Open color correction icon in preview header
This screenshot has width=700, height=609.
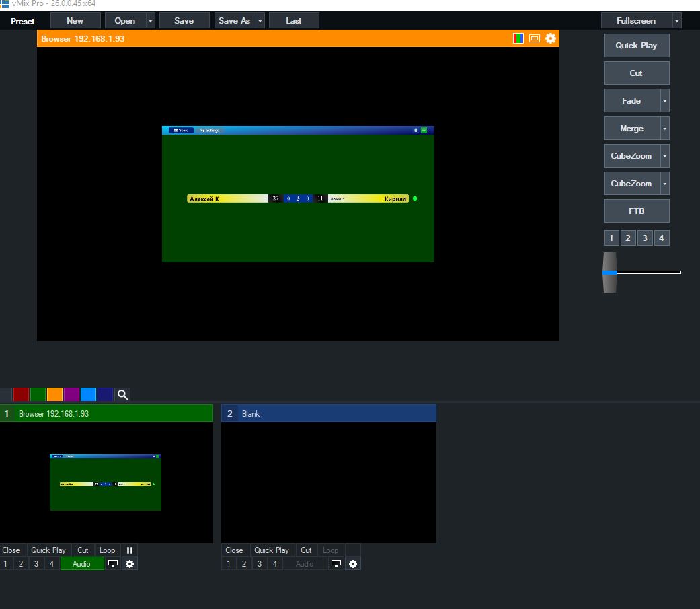(x=518, y=38)
